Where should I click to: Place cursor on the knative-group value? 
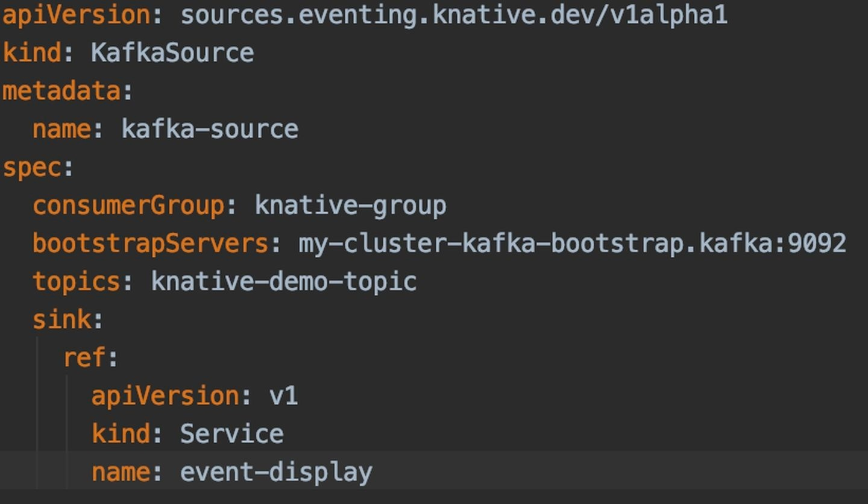(350, 206)
